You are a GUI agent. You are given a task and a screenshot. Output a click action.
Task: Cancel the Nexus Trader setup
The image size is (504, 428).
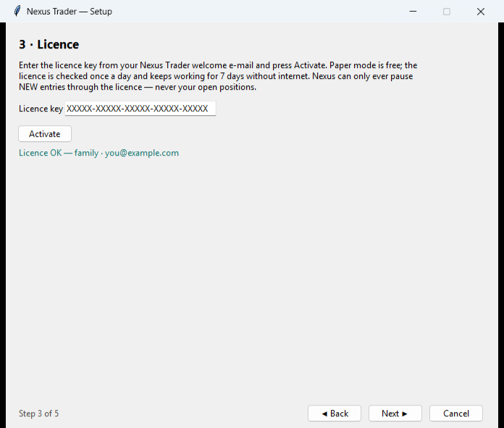(x=455, y=414)
